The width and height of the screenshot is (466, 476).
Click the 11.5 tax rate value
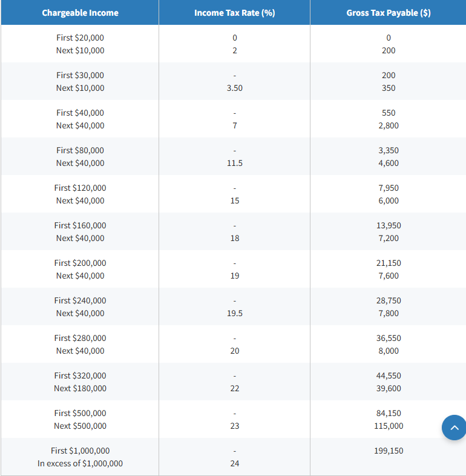(234, 163)
